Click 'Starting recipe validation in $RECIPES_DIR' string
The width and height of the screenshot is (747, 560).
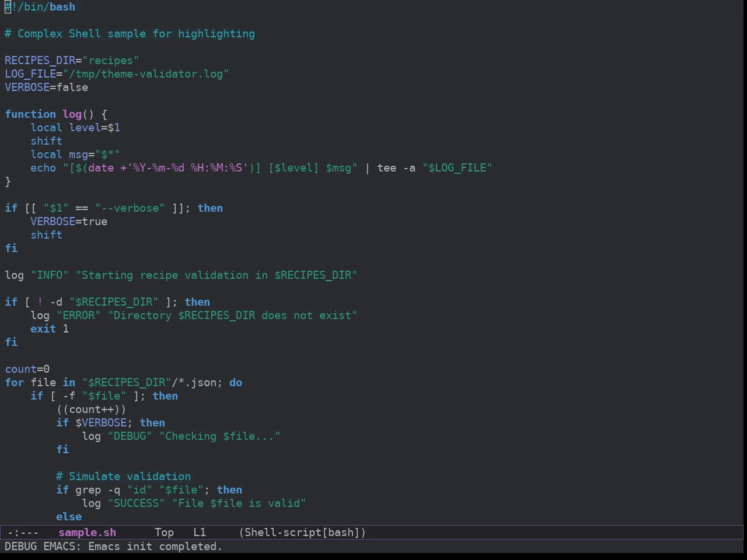coord(217,275)
